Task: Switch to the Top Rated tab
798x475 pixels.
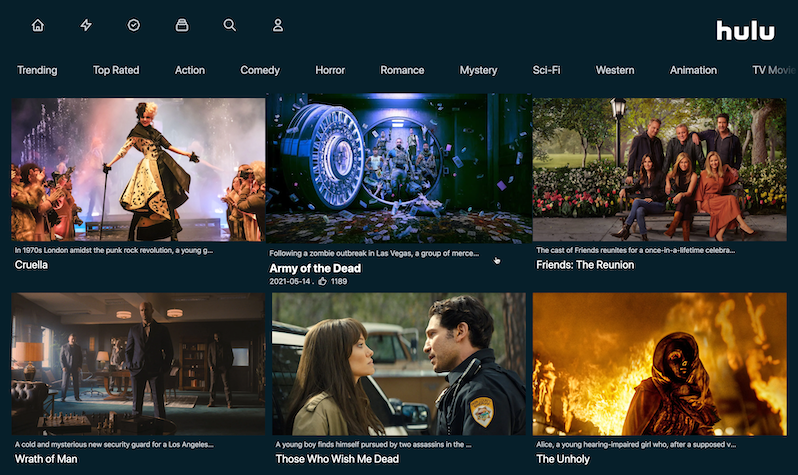Action: [x=116, y=70]
